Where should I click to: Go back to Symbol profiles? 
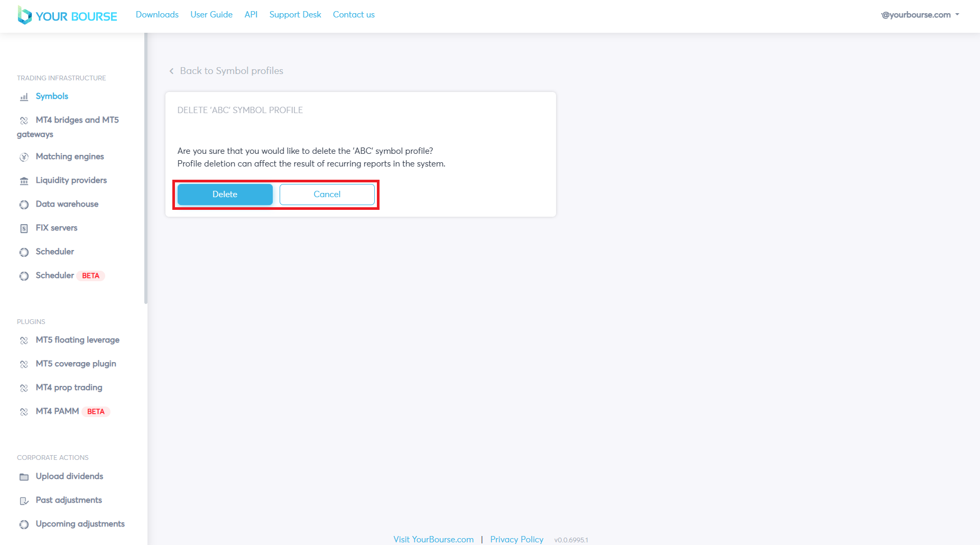tap(226, 71)
